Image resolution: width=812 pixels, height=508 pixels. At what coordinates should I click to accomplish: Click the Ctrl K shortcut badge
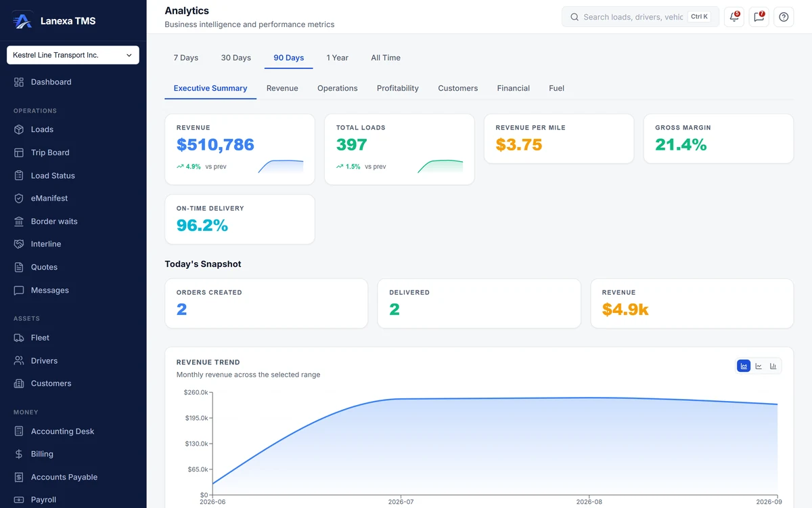(x=699, y=17)
